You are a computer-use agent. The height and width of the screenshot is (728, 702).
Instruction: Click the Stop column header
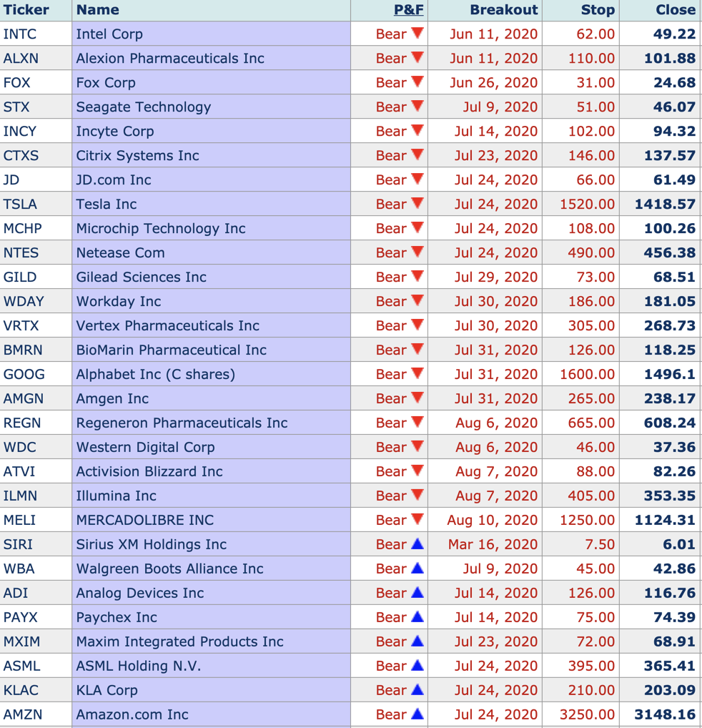(598, 10)
